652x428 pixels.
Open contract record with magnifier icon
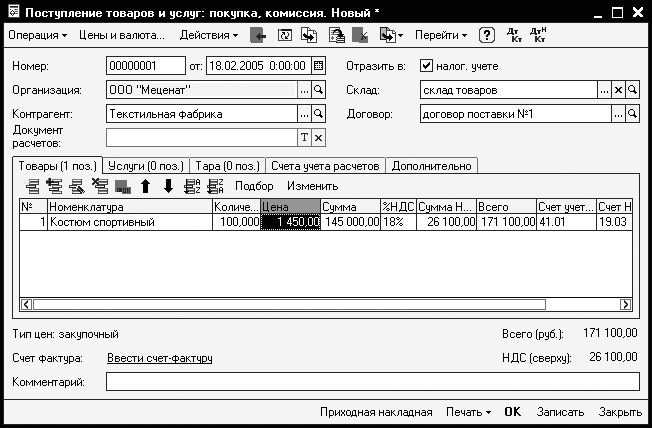632,114
